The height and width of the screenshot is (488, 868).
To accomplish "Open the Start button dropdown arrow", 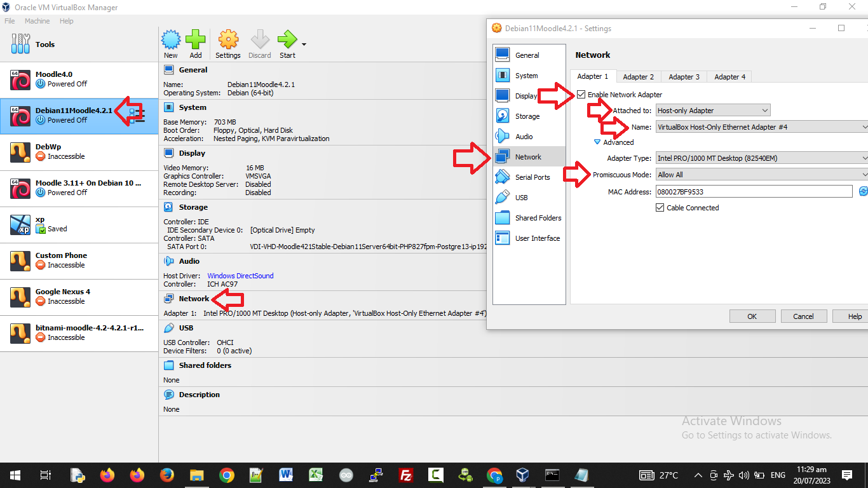I will coord(304,44).
